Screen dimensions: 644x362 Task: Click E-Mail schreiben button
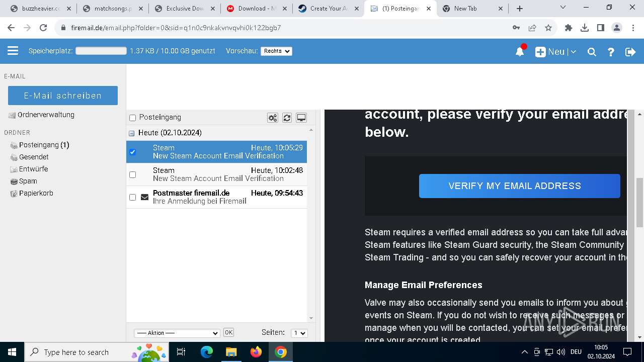(63, 96)
